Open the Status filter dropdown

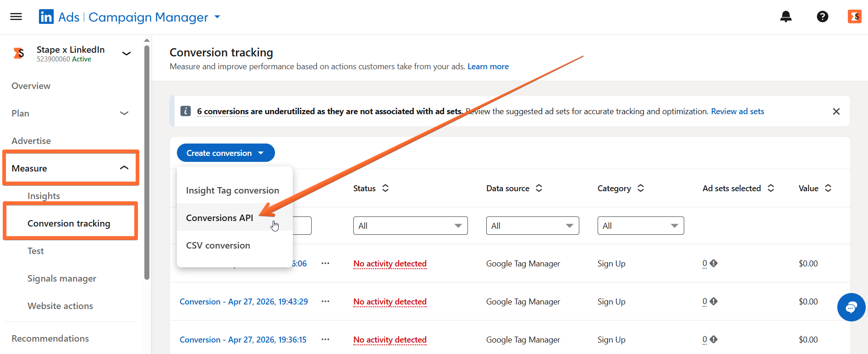(x=411, y=226)
